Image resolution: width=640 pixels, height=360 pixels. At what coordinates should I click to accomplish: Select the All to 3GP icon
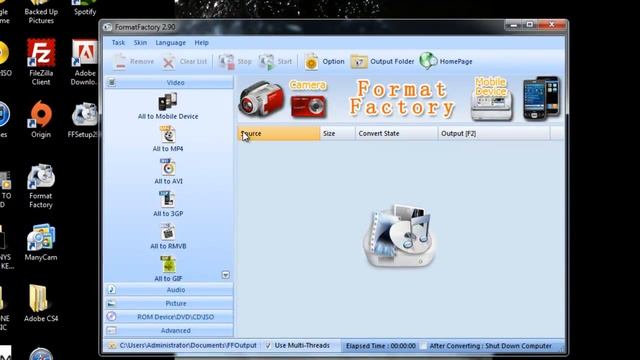pyautogui.click(x=167, y=199)
